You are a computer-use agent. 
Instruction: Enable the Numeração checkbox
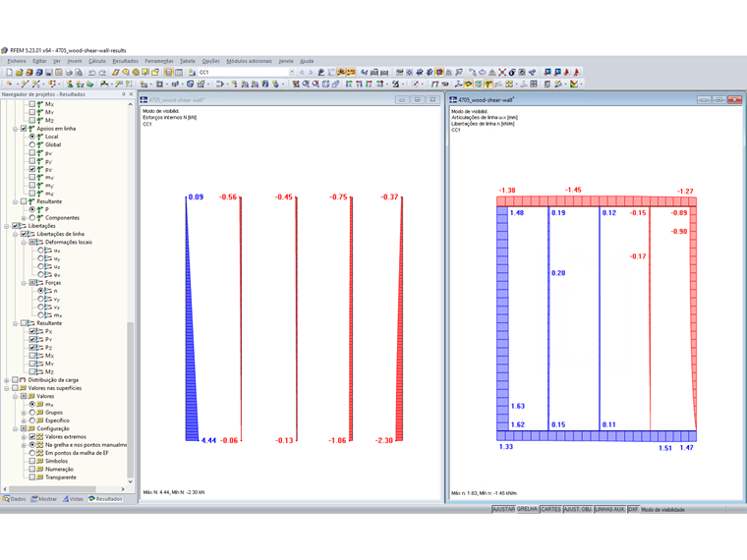pos(32,469)
